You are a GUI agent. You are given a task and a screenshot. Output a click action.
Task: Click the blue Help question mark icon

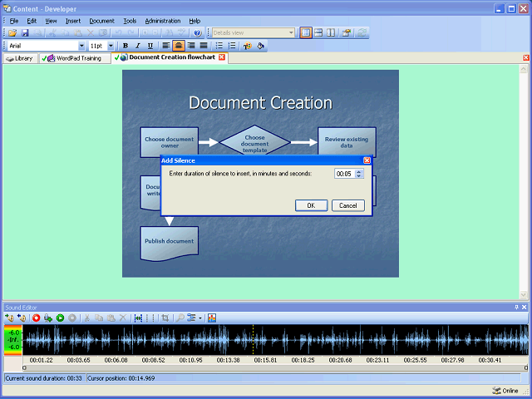tap(197, 32)
